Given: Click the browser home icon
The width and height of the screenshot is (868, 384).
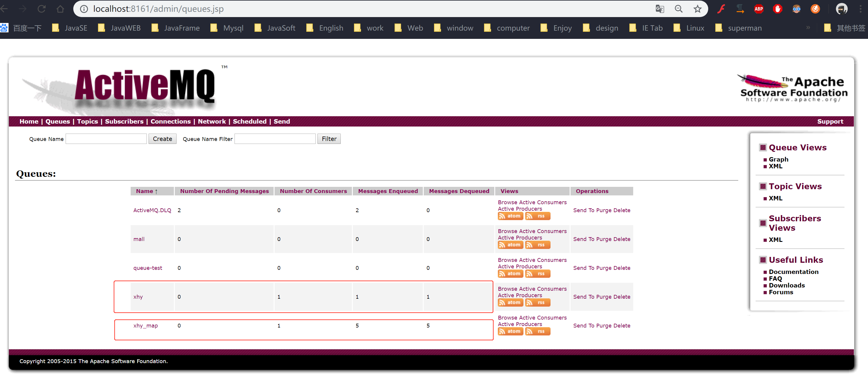Looking at the screenshot, I should (60, 9).
